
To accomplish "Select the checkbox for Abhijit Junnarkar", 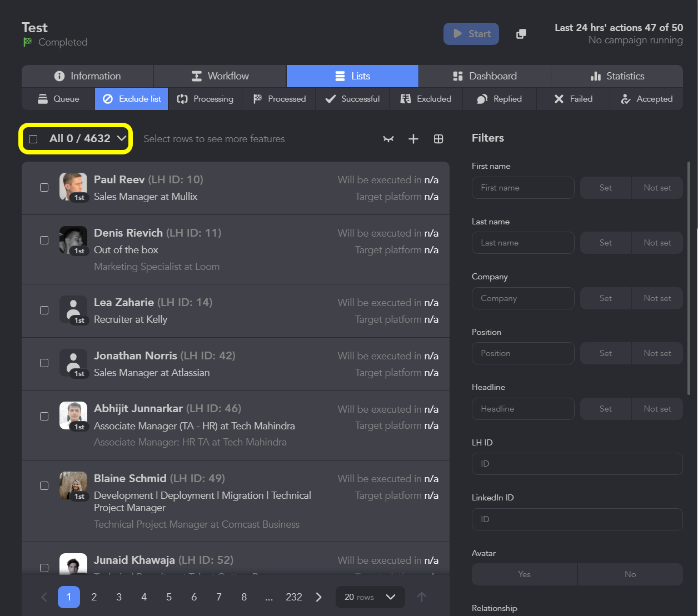I will tap(44, 417).
